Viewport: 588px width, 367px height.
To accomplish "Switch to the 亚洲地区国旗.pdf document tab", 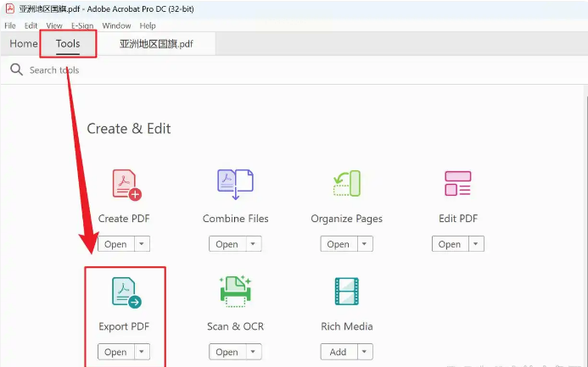I will [154, 44].
